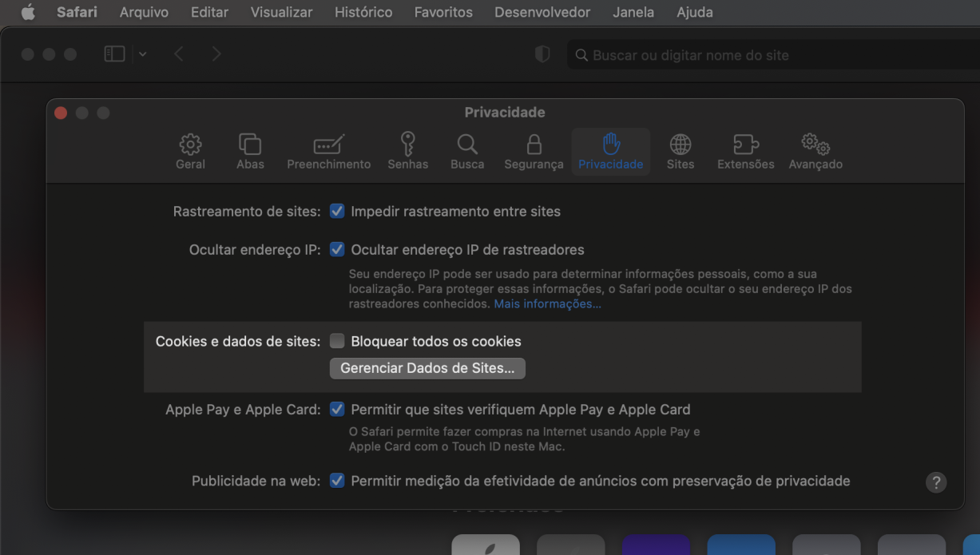
Task: Switch to the Abas preferences tab
Action: [x=250, y=152]
